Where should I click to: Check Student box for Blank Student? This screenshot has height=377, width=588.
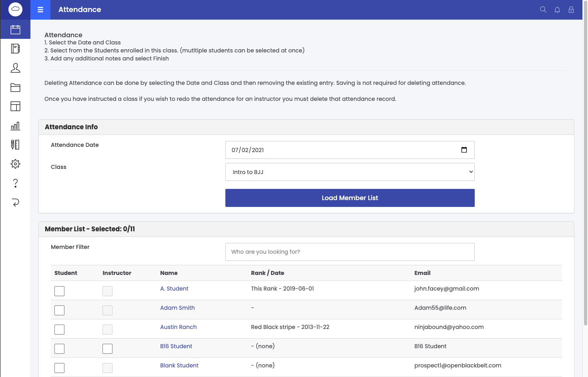pyautogui.click(x=59, y=368)
